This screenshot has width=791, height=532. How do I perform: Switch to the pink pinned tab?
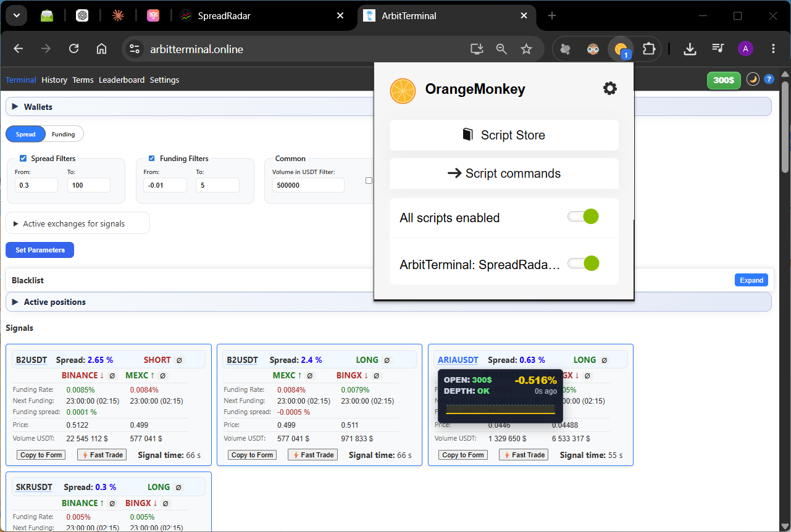pyautogui.click(x=153, y=16)
